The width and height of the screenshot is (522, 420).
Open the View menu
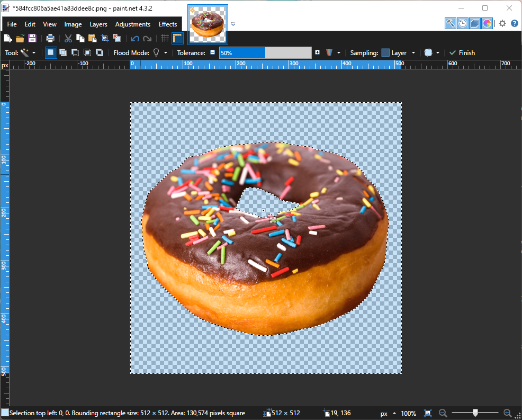50,24
